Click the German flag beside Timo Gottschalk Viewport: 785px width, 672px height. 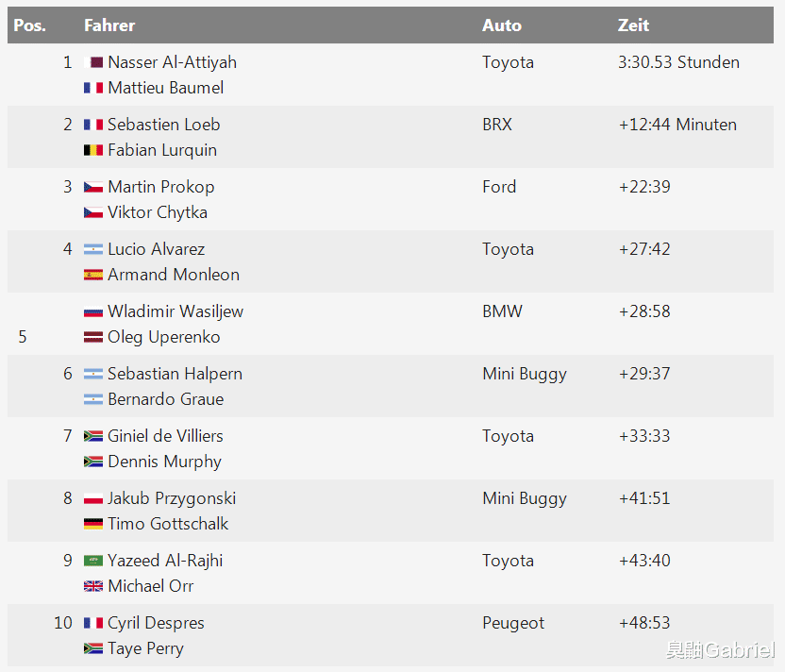(x=93, y=524)
